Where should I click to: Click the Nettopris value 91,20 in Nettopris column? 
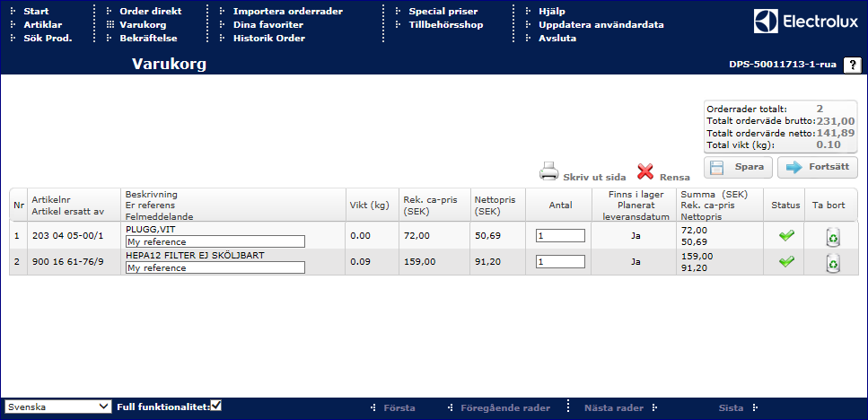pos(487,262)
